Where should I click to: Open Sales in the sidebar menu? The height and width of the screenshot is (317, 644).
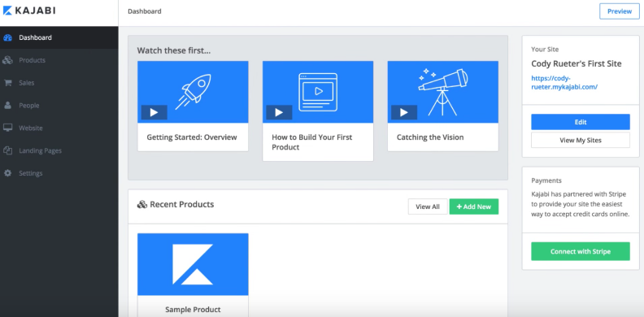tap(59, 83)
